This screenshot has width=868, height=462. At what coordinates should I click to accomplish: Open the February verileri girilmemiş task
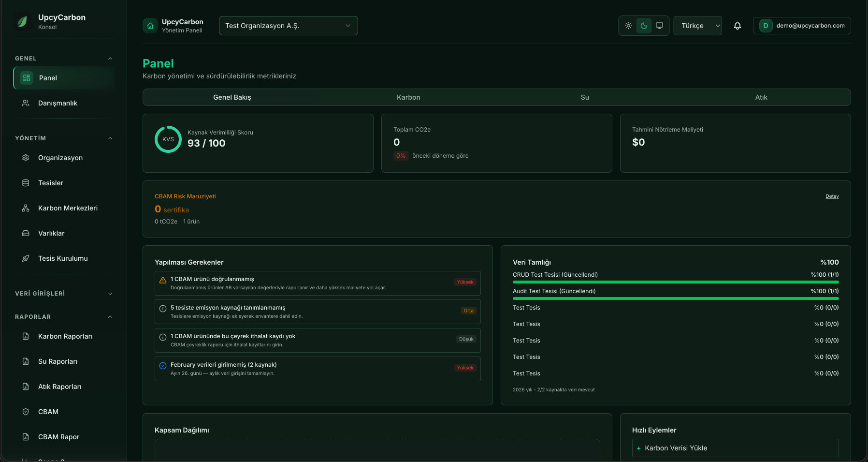pos(318,369)
